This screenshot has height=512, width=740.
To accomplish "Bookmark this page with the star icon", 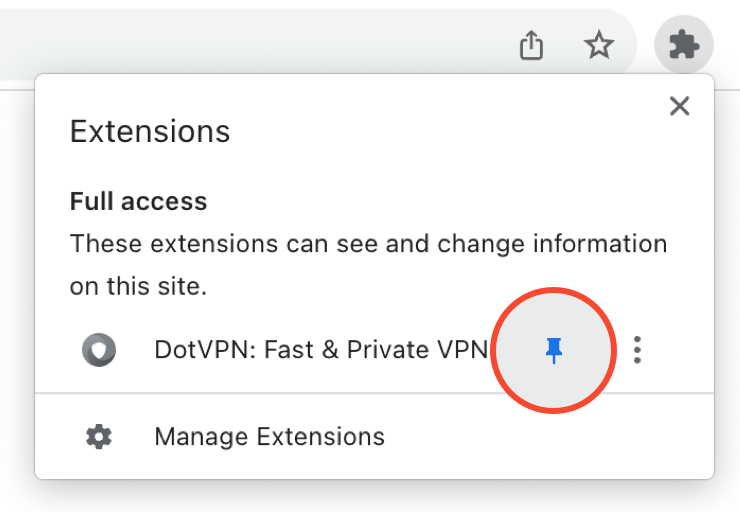I will [598, 45].
